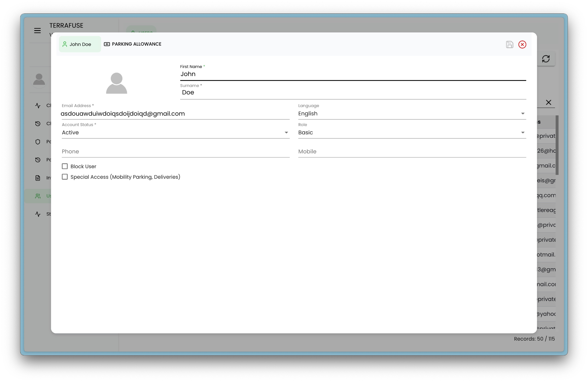Select the John Doe tab in the dialog
The width and height of the screenshot is (588, 382).
tap(80, 44)
